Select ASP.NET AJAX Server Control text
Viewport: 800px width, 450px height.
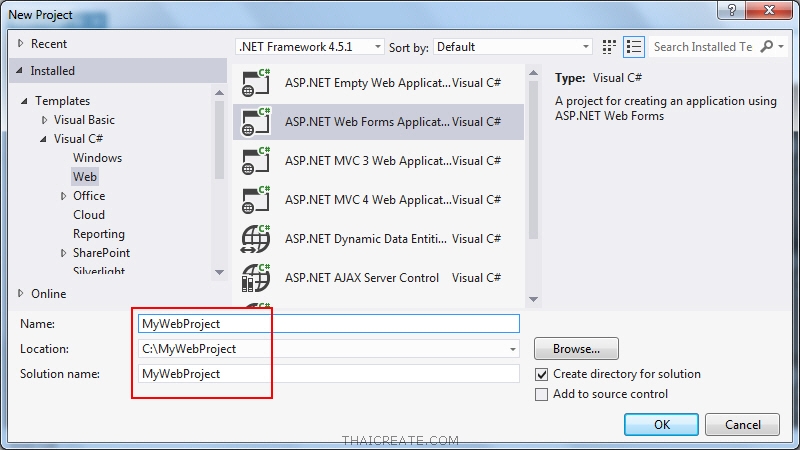[362, 278]
